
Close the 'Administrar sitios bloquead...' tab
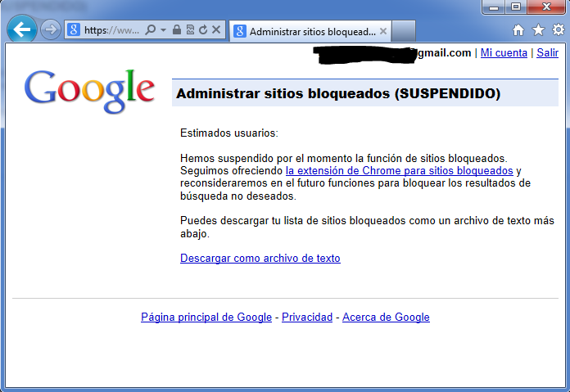382,31
